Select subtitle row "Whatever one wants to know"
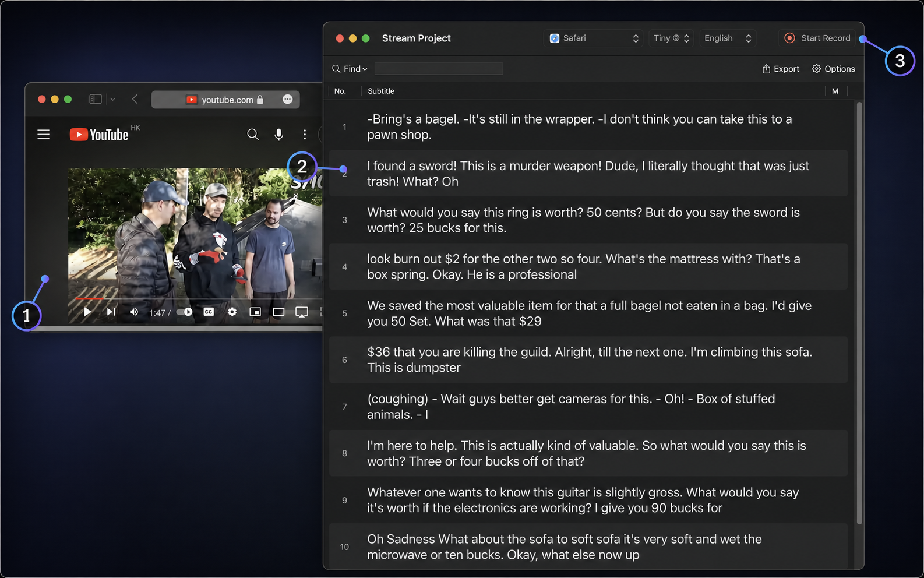Image resolution: width=924 pixels, height=578 pixels. pos(588,500)
